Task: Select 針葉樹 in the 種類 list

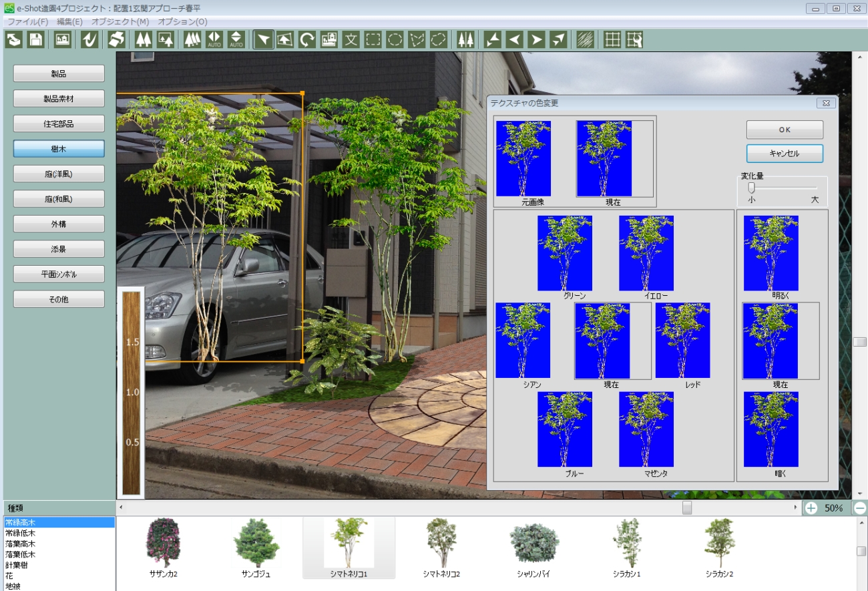Action: tap(59, 565)
